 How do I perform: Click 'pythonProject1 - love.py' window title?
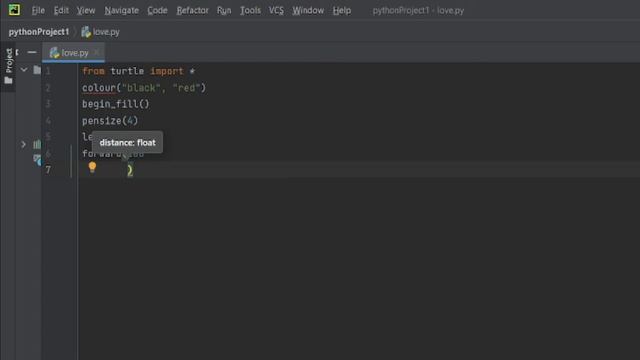[x=418, y=11]
